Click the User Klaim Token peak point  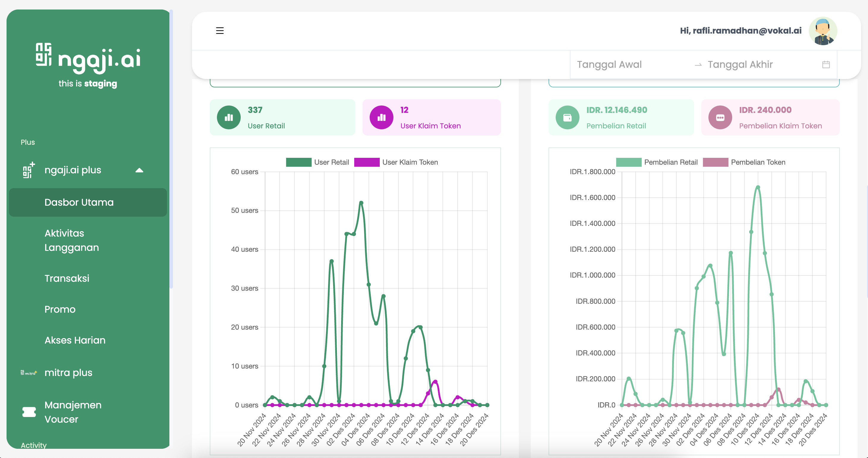click(435, 382)
